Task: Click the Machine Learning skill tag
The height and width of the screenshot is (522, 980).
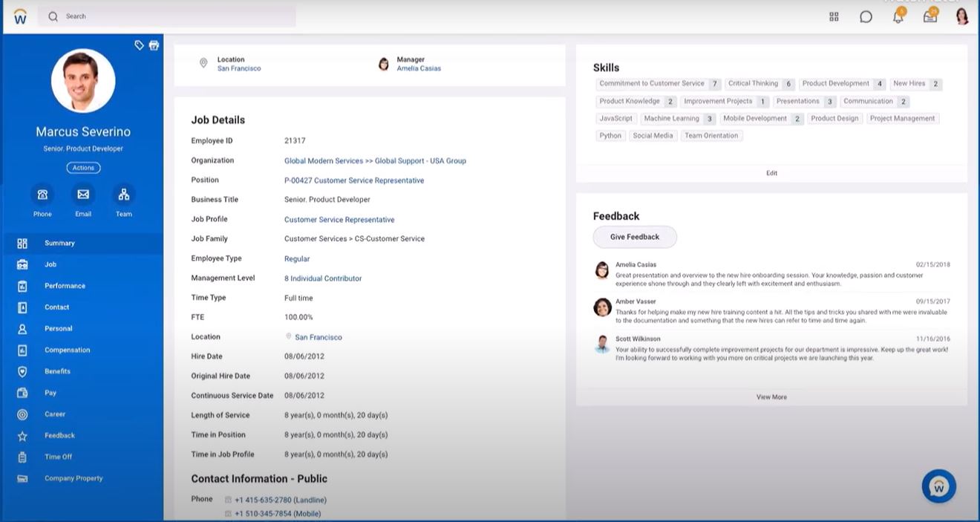Action: point(679,119)
